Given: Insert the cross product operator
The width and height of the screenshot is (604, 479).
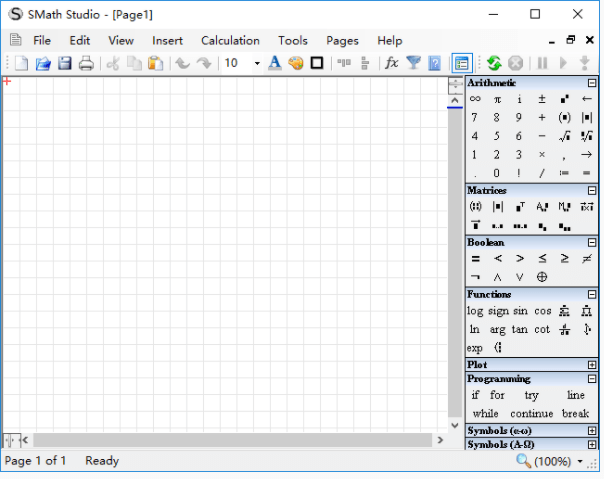Looking at the screenshot, I should [587, 207].
